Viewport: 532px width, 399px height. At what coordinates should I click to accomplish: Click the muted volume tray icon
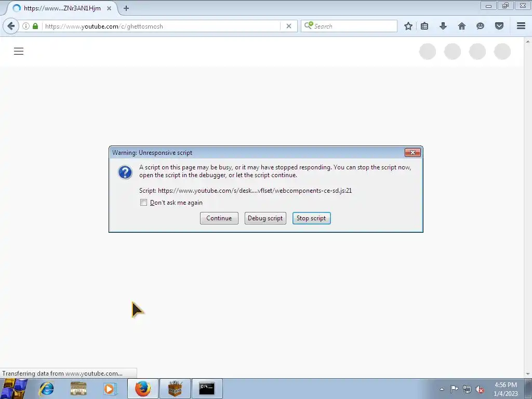pos(480,390)
